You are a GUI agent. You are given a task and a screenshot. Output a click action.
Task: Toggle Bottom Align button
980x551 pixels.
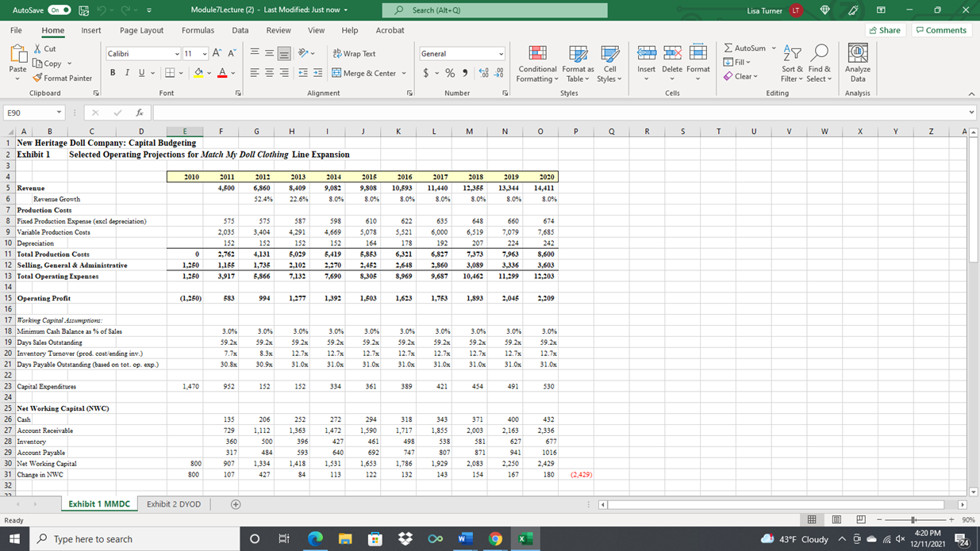284,54
